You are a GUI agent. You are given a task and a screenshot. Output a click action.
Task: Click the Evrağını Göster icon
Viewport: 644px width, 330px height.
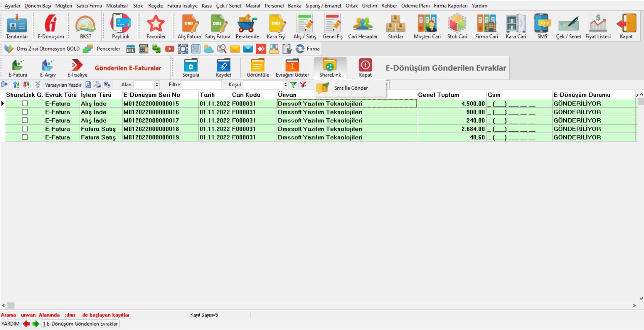(292, 67)
